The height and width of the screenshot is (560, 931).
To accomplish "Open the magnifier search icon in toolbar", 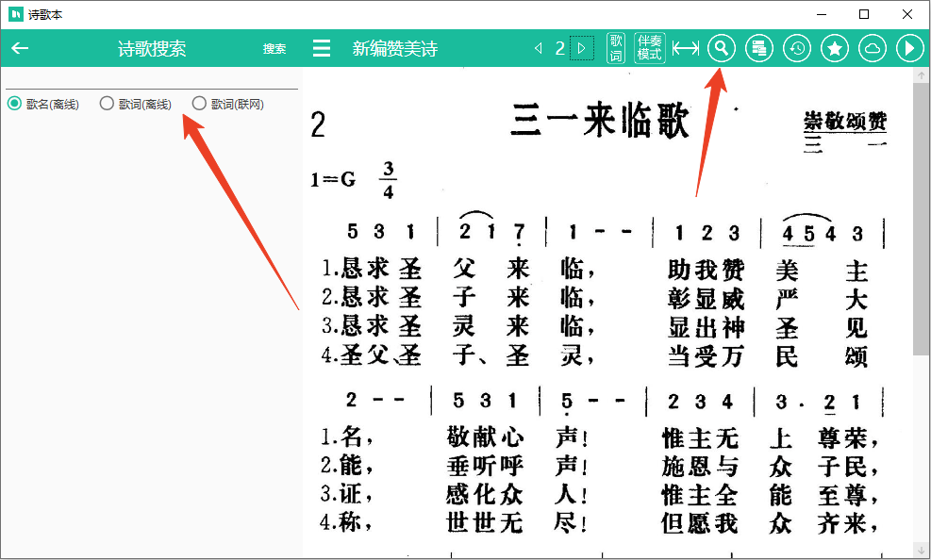I will pos(722,49).
